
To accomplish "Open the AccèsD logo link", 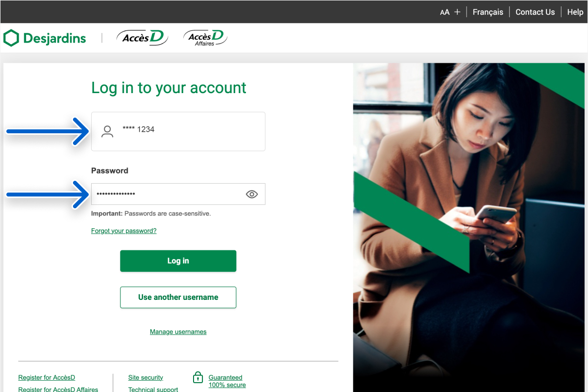I will (142, 38).
